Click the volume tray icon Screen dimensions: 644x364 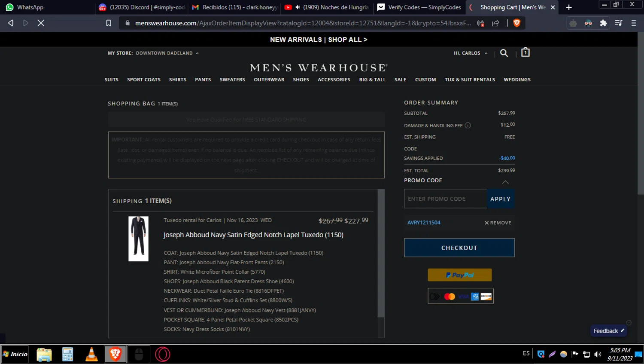point(598,354)
